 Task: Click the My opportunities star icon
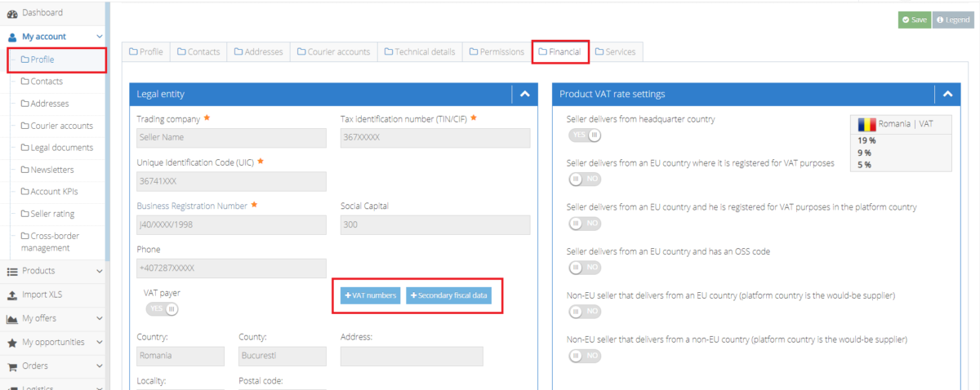click(12, 343)
